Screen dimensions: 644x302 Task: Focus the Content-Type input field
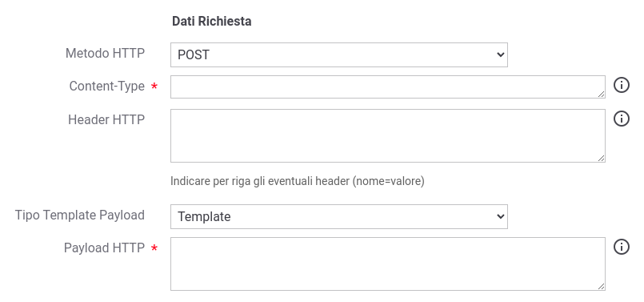pyautogui.click(x=388, y=87)
